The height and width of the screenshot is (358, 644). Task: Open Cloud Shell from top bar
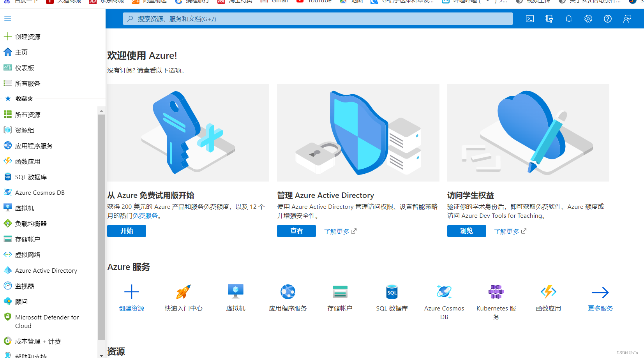click(x=530, y=19)
